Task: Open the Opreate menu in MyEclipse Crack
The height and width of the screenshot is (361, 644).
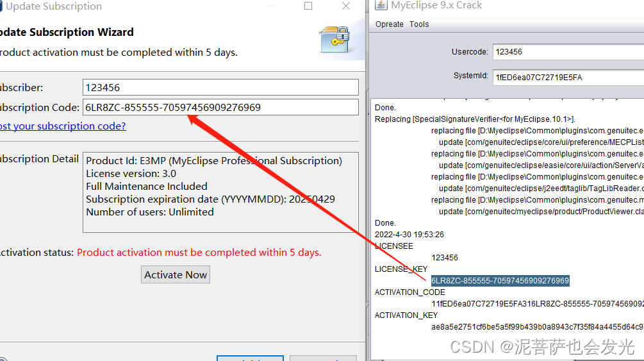Action: [x=390, y=24]
